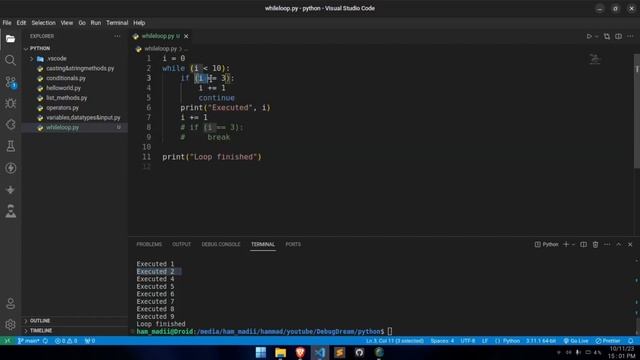Click Prettier in the status bar
640x360 pixels.
(607, 341)
